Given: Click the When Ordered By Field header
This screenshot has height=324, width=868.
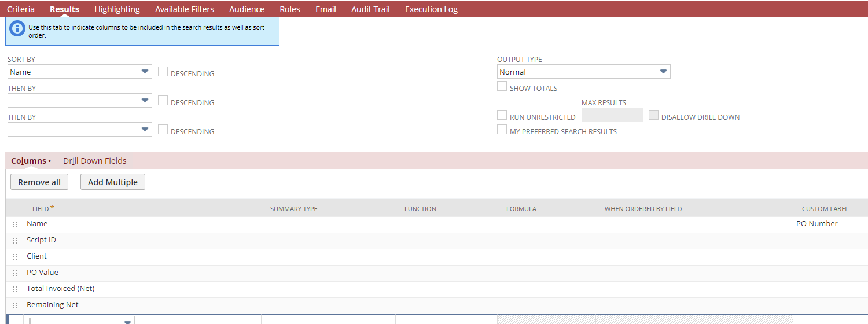Looking at the screenshot, I should [x=643, y=209].
